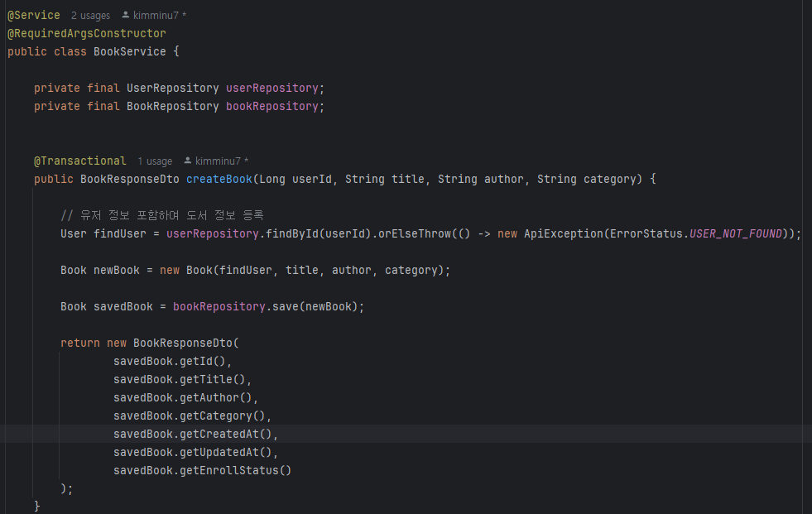Click the 'String category' parameter
The height and width of the screenshot is (514, 812).
[586, 179]
